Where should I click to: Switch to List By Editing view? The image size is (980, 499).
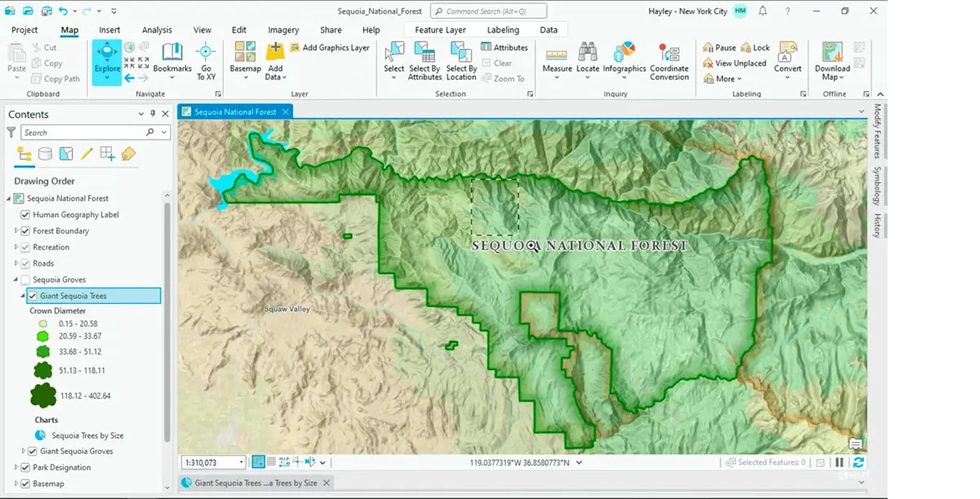[x=87, y=154]
